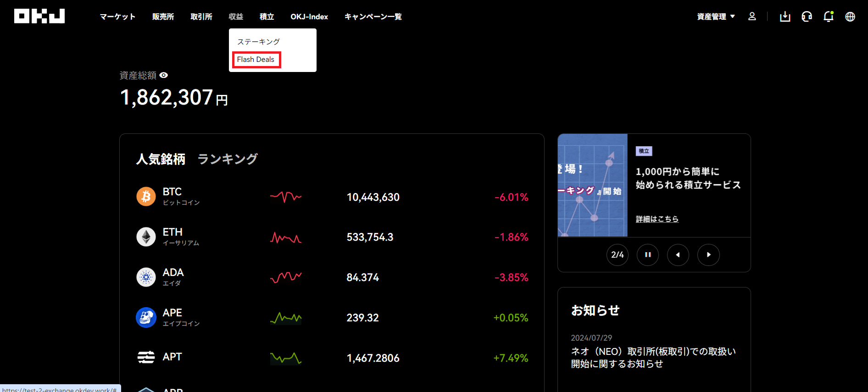
Task: Open the マーケット menu
Action: [x=118, y=17]
